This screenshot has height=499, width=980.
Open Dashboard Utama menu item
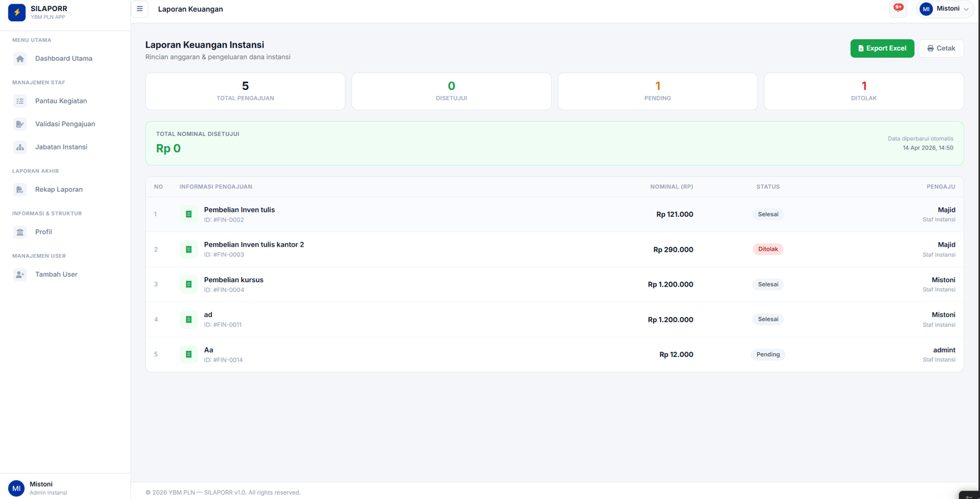[x=65, y=59]
